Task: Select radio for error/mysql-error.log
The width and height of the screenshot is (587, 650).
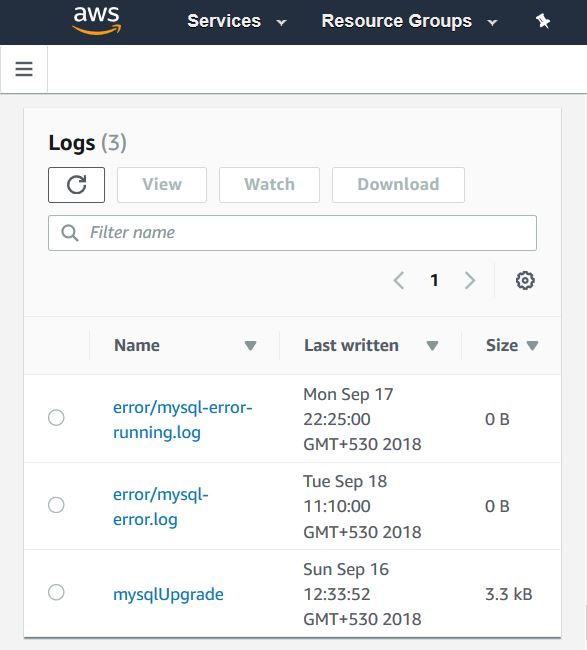Action: click(x=56, y=505)
